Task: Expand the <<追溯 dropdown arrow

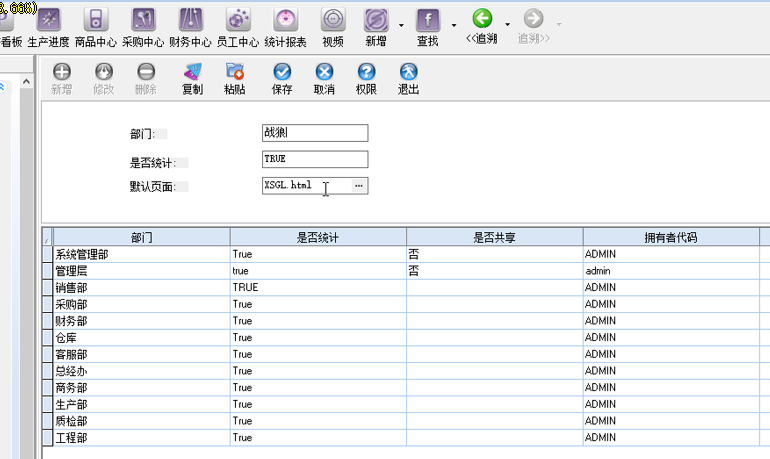Action: (507, 24)
